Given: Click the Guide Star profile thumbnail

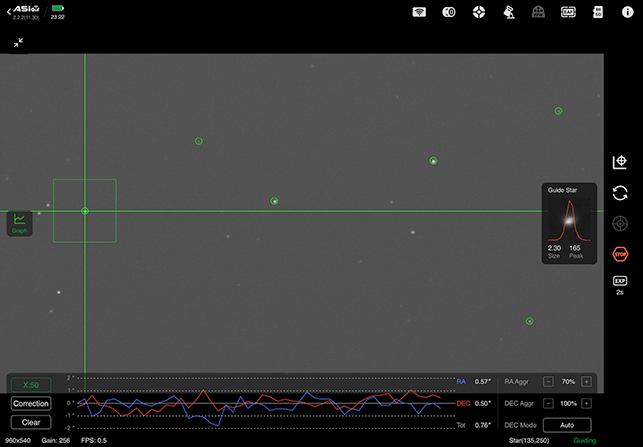Looking at the screenshot, I should click(569, 220).
